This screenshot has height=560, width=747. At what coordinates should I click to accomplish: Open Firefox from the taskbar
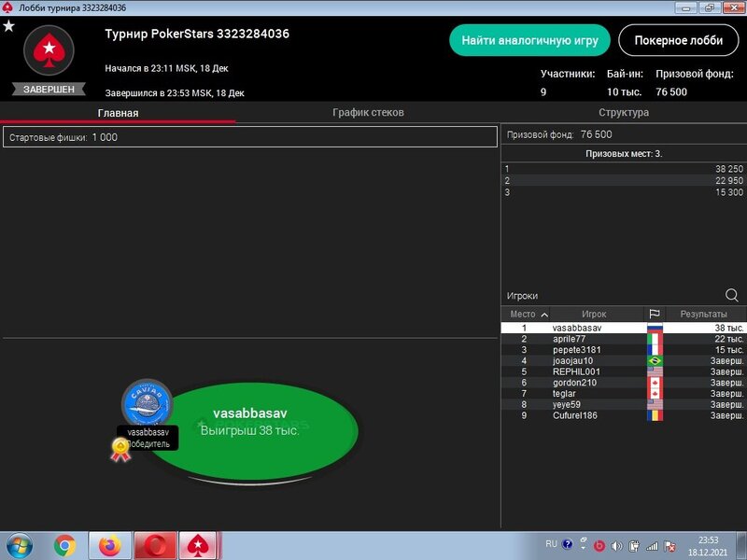tap(109, 545)
